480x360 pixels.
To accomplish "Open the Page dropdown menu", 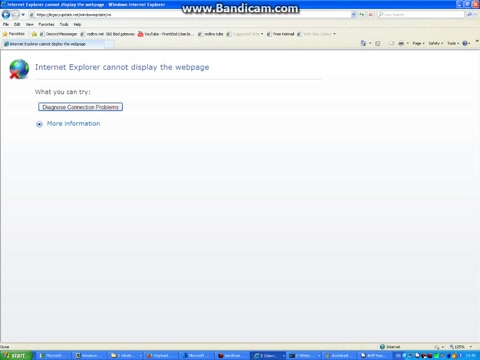I will point(418,43).
